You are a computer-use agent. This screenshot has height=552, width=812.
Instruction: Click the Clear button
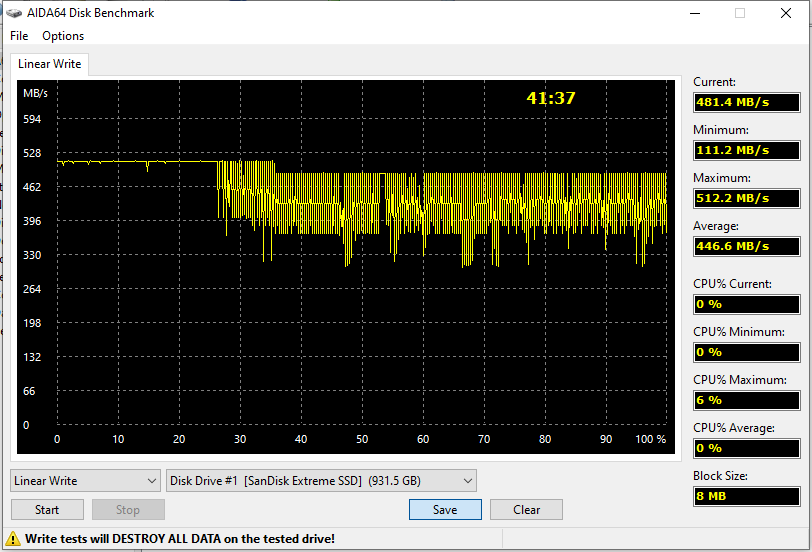(526, 509)
